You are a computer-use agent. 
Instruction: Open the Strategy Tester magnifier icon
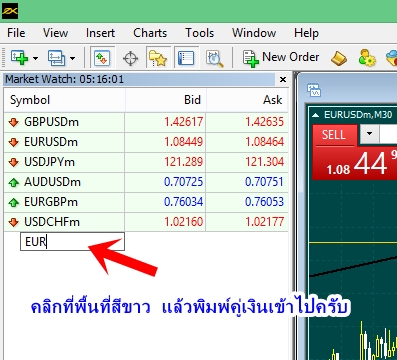point(215,58)
